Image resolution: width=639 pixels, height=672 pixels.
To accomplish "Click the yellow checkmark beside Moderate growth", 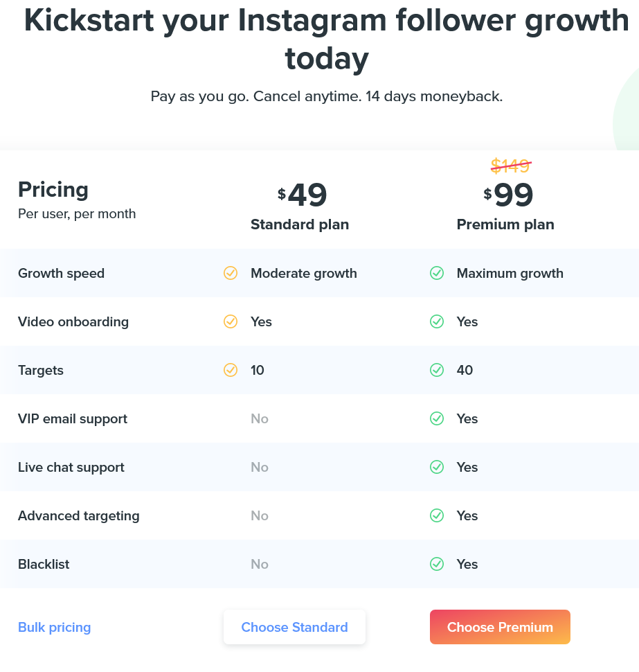I will tap(231, 273).
